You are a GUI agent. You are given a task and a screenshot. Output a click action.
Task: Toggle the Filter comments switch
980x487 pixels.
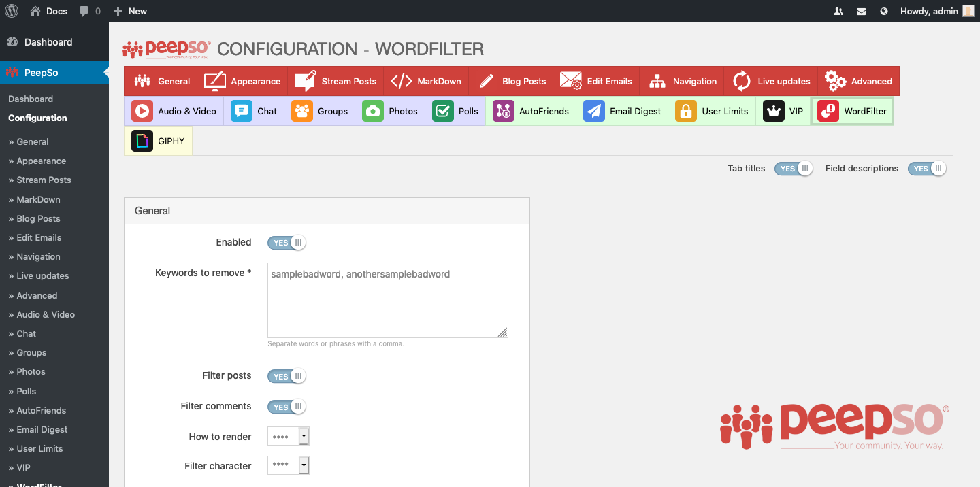287,407
